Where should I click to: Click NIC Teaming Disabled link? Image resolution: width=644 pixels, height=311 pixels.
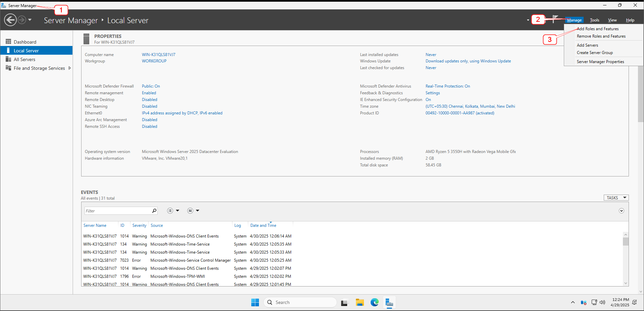pos(150,106)
